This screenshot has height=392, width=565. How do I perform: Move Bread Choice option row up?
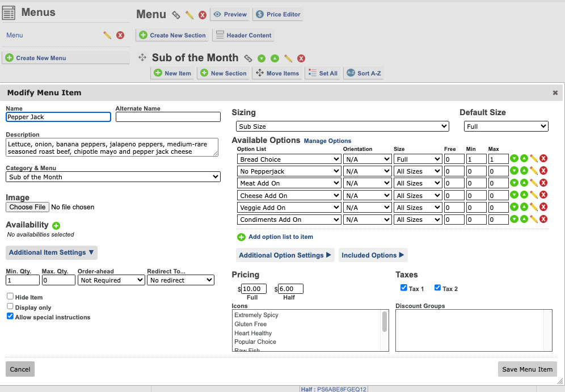click(524, 158)
